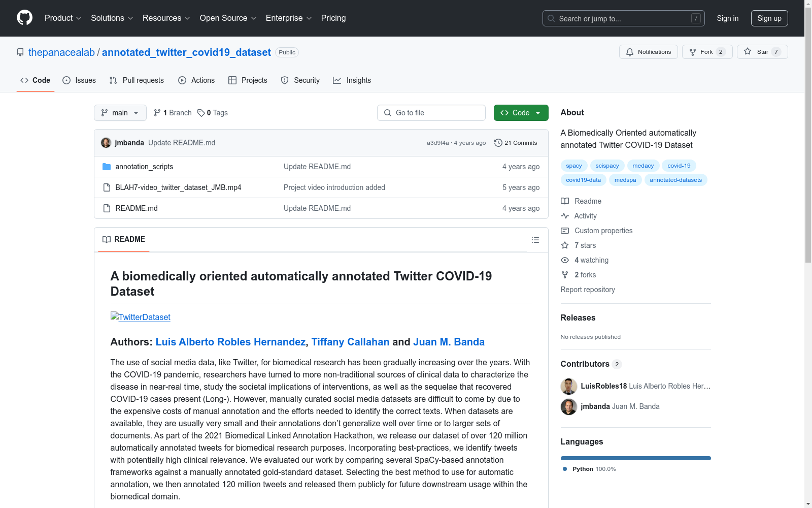Click the Sign in link
The image size is (812, 508).
(728, 18)
